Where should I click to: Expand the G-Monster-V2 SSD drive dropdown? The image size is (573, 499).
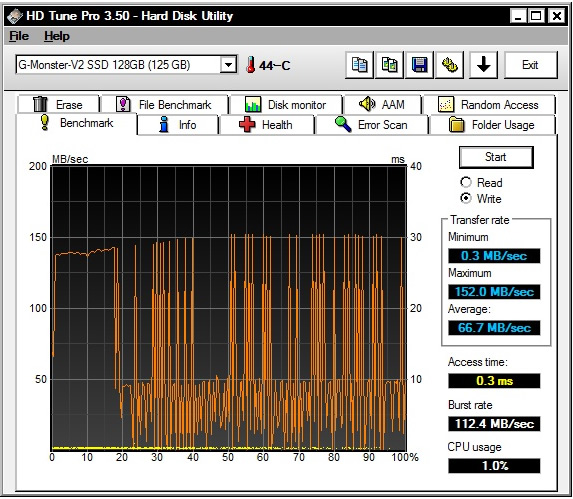[228, 65]
